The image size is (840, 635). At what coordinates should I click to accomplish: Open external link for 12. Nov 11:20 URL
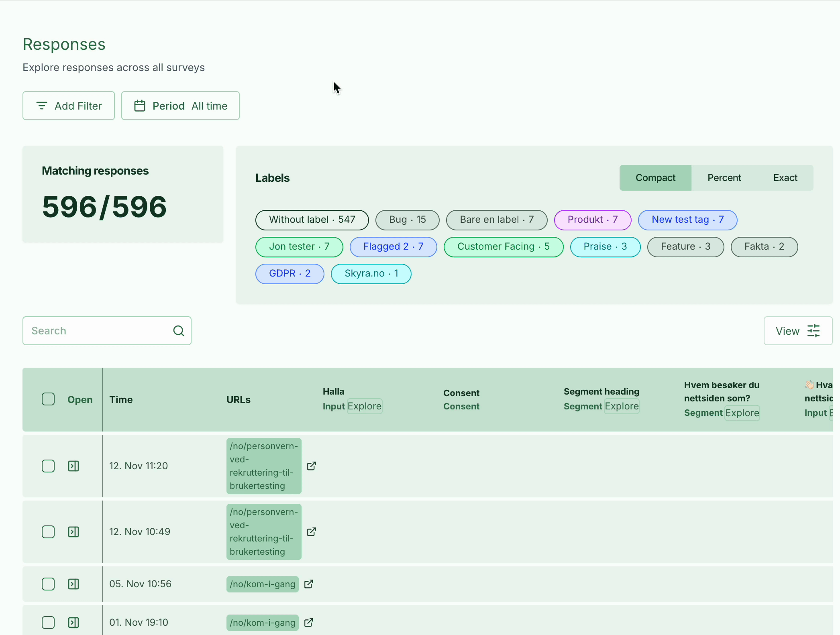(x=312, y=466)
